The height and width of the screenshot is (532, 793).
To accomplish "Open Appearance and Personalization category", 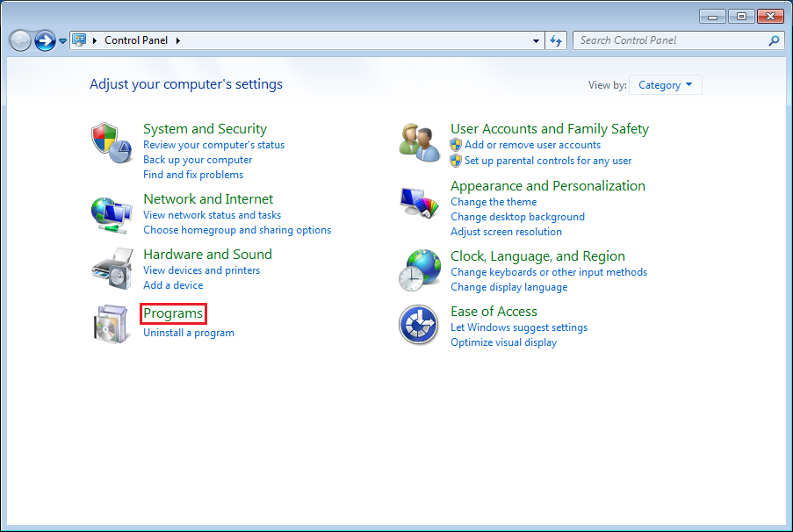I will tap(548, 186).
